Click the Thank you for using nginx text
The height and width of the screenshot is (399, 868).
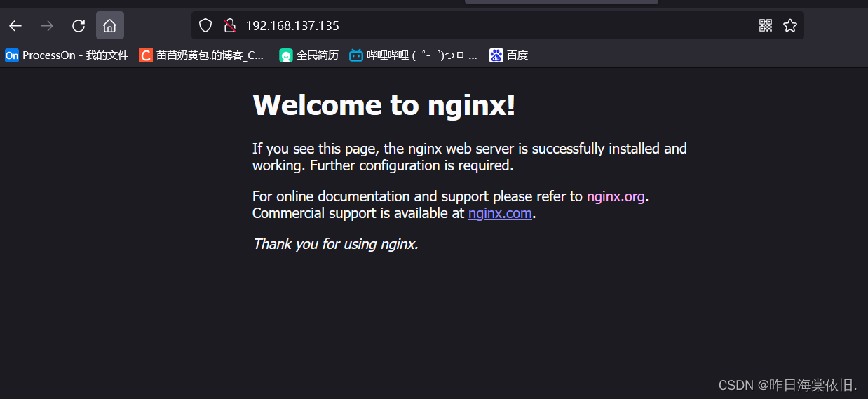(x=335, y=244)
